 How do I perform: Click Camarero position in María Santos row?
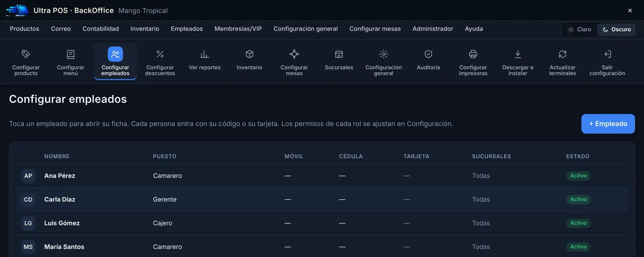click(167, 247)
